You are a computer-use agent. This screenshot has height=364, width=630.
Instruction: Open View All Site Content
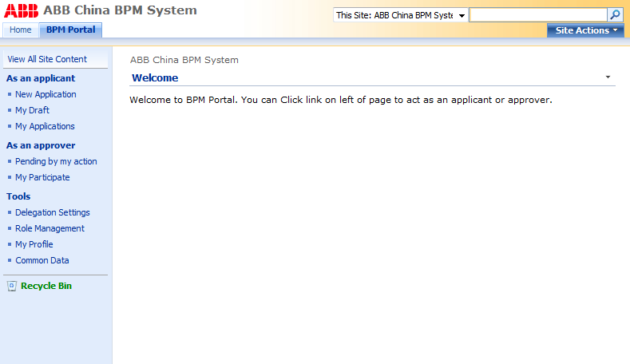coord(47,59)
